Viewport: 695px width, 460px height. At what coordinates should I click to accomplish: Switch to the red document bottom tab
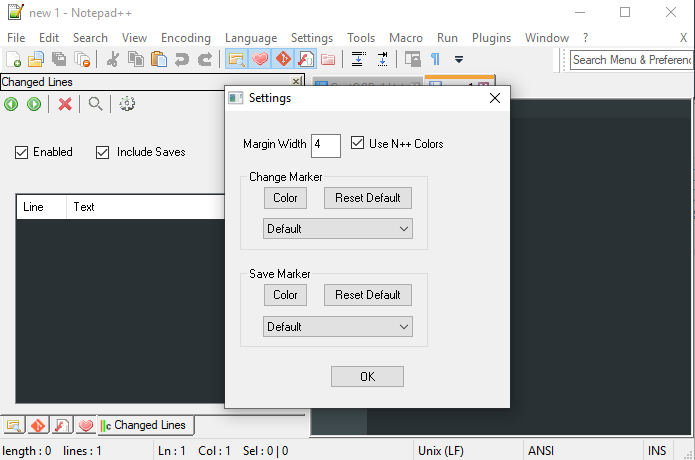62,426
